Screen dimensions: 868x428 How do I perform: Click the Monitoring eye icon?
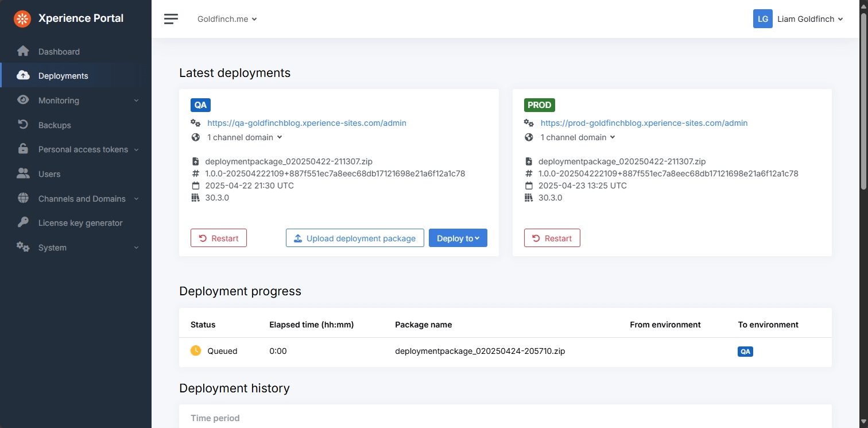(x=23, y=100)
